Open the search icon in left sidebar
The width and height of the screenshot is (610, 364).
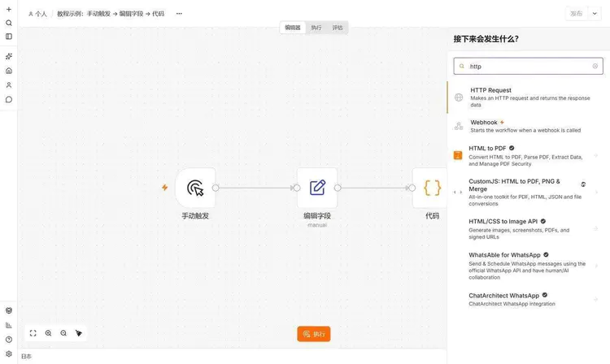pos(9,23)
